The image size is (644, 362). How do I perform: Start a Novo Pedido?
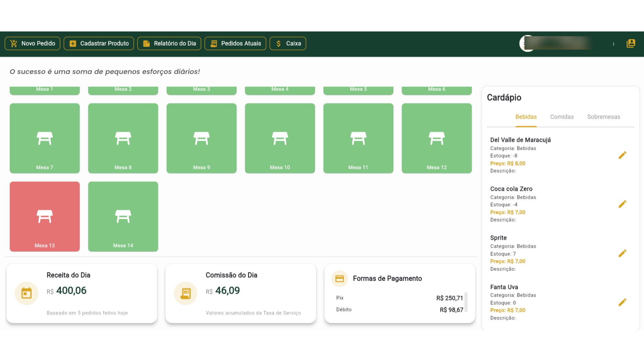(33, 44)
